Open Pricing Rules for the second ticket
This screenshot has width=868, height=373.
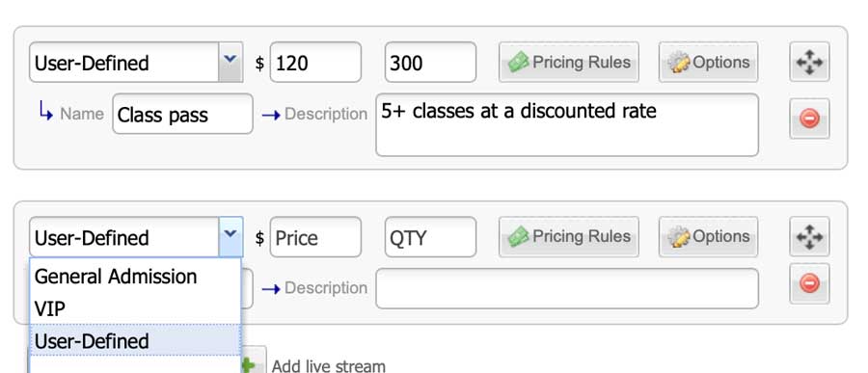tap(568, 237)
